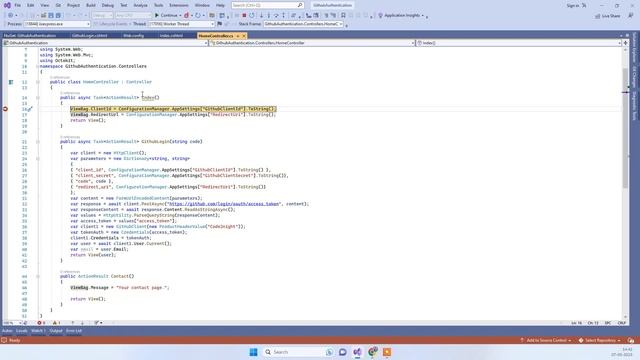Switch to the Web.config tab
Screen dimensions: 640x360
[x=133, y=36]
